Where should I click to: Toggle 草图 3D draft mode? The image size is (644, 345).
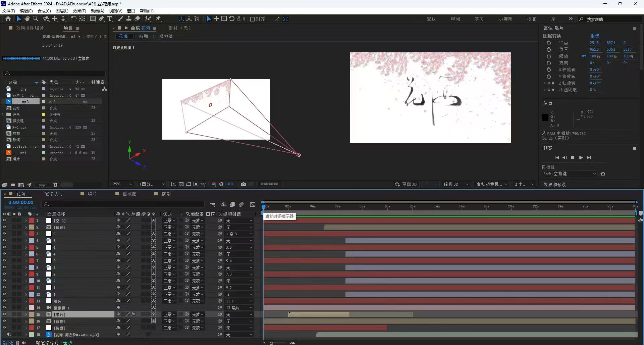pyautogui.click(x=406, y=184)
